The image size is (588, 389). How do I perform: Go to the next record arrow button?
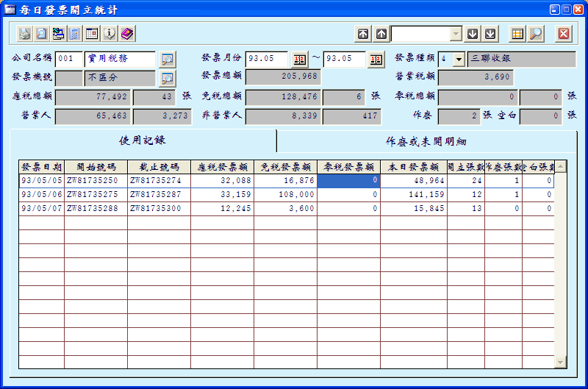[x=473, y=34]
